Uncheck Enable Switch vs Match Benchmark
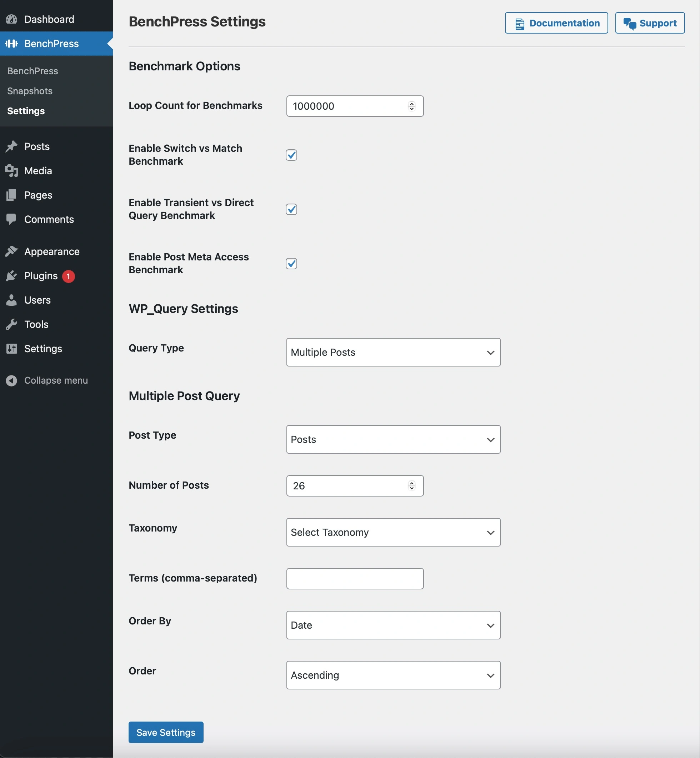The height and width of the screenshot is (758, 700). (x=291, y=155)
